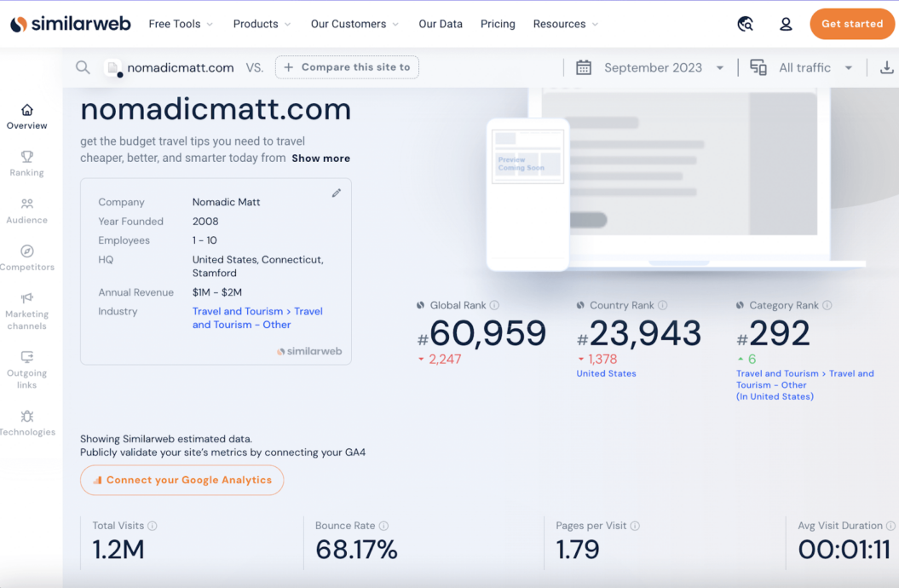Click the Total Visits value 1.2M
899x588 pixels.
[118, 550]
